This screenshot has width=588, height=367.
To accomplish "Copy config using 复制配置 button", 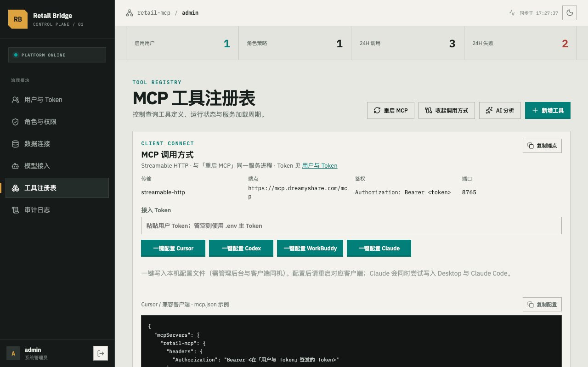I will tap(542, 305).
